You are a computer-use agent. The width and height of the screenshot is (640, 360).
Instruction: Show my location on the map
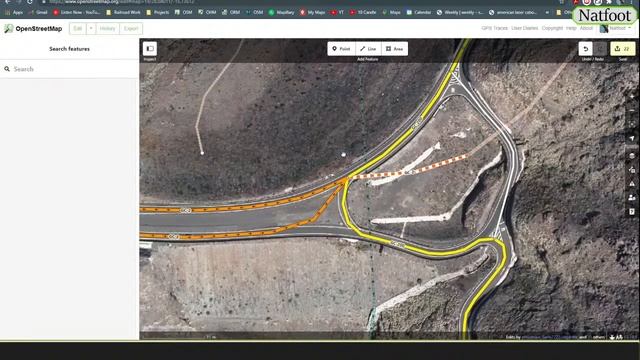632,139
